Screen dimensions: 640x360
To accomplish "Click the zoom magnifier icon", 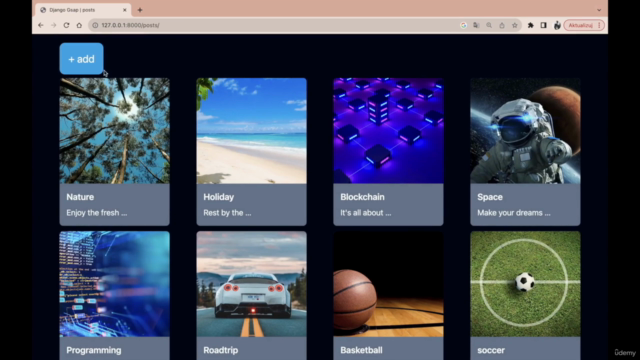I will (489, 25).
